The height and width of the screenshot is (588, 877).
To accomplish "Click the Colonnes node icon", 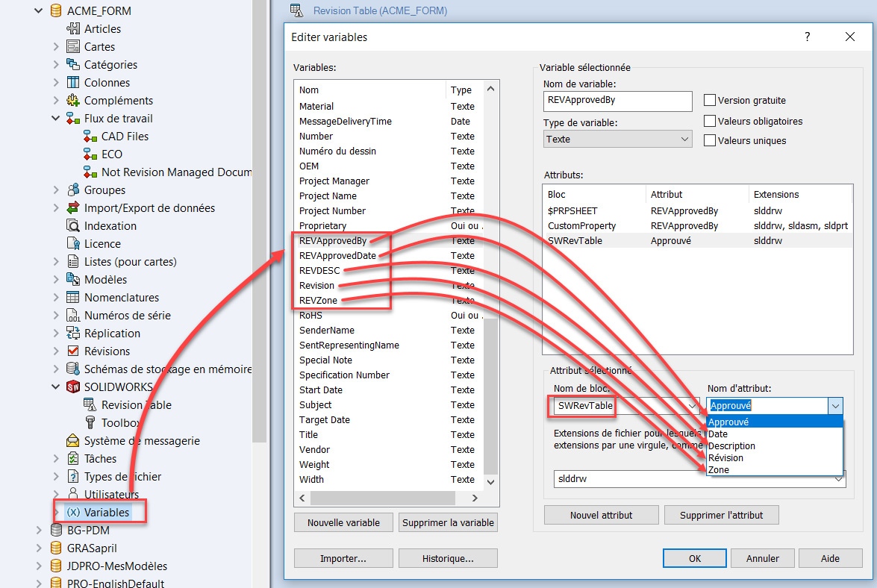I will 73,82.
